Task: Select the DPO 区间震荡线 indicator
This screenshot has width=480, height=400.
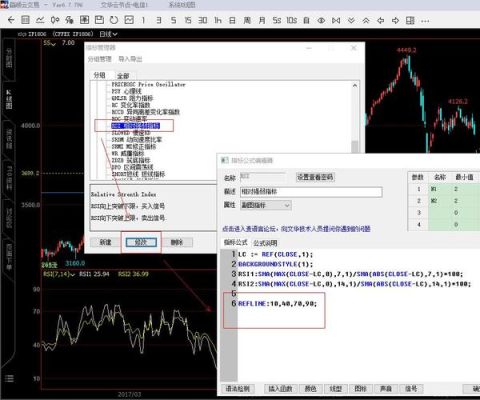Action: click(132, 167)
